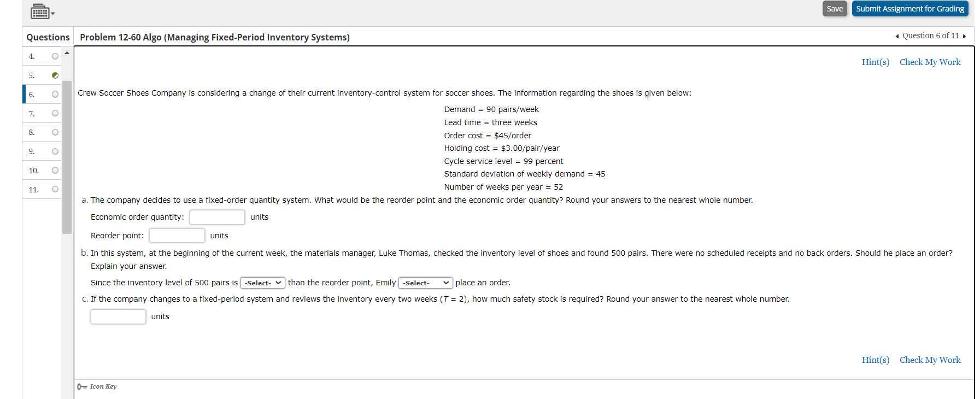980x399 pixels.
Task: Click the Economic order quantity input field
Action: (x=217, y=217)
